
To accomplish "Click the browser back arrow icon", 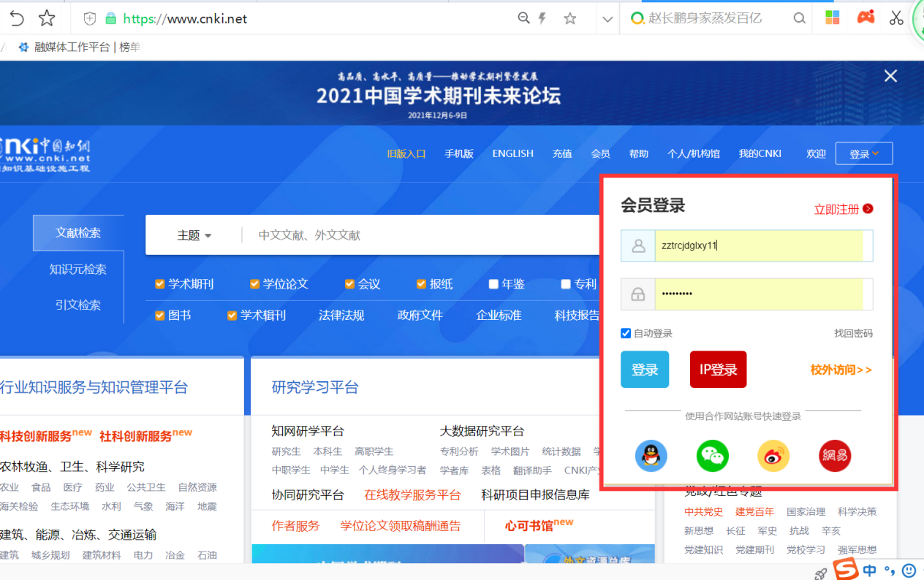I will pyautogui.click(x=16, y=18).
